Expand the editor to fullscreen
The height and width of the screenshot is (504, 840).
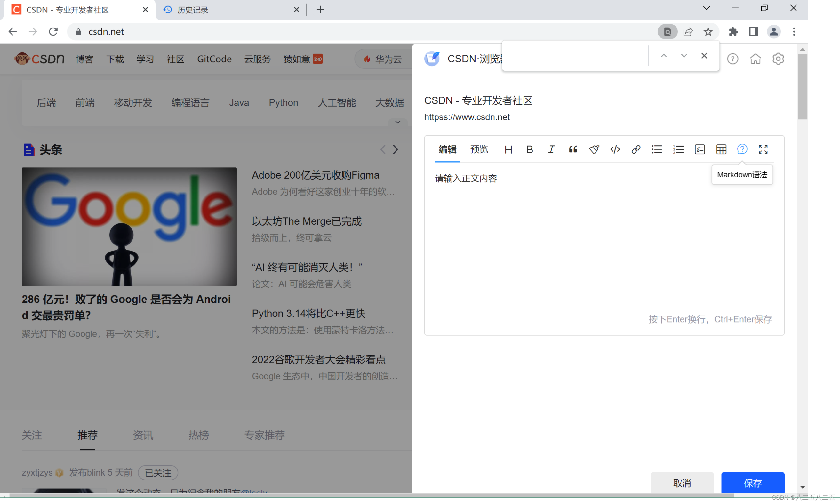(763, 149)
